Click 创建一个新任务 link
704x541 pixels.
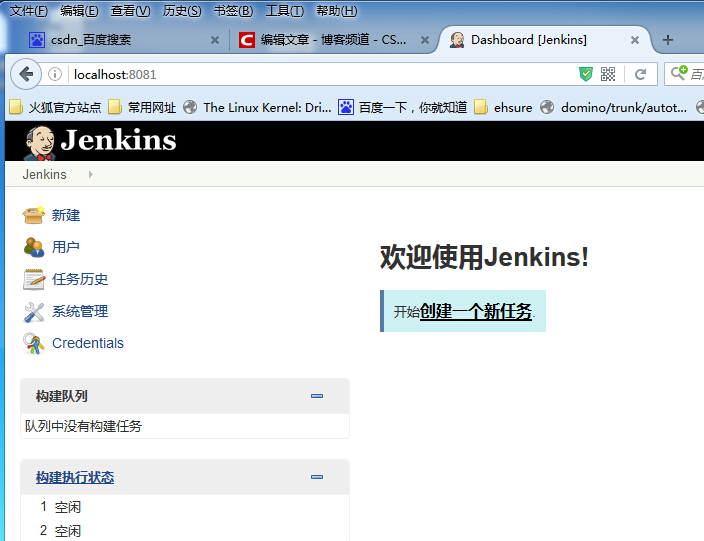[476, 311]
